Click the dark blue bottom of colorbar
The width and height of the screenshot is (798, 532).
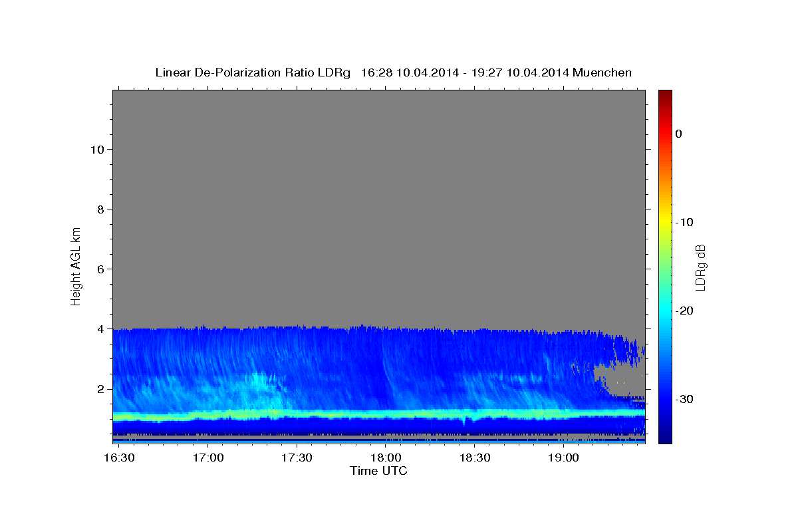click(665, 436)
